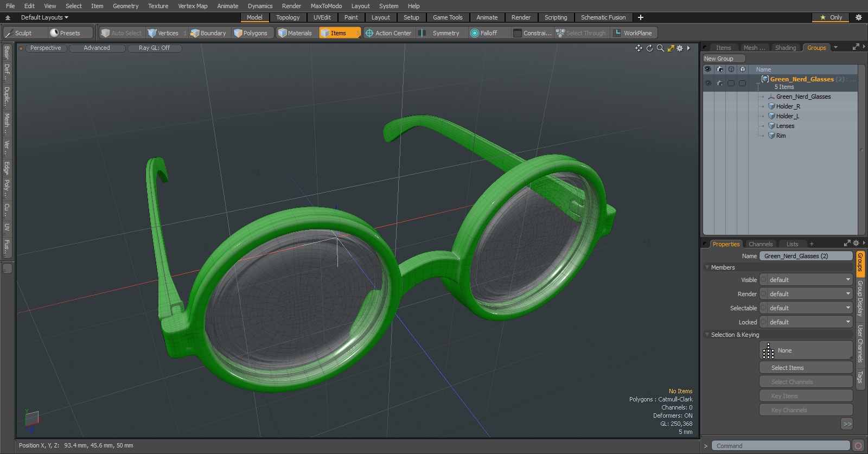
Task: Open the Geometry menu
Action: click(125, 6)
